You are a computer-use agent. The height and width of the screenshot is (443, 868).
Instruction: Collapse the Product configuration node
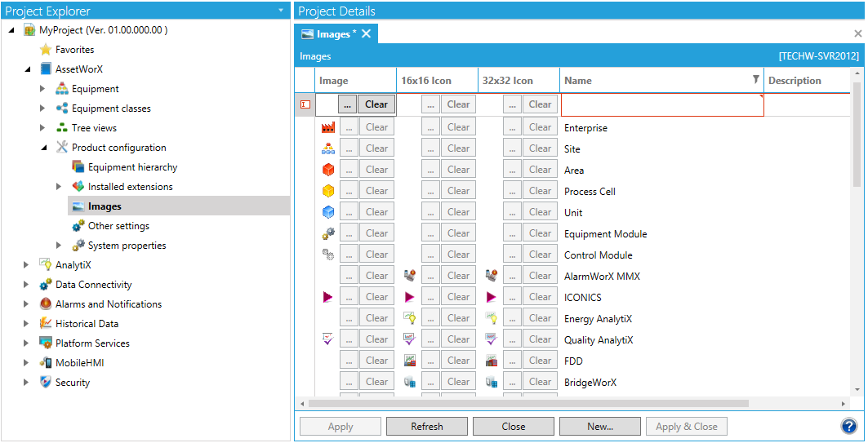(x=42, y=148)
